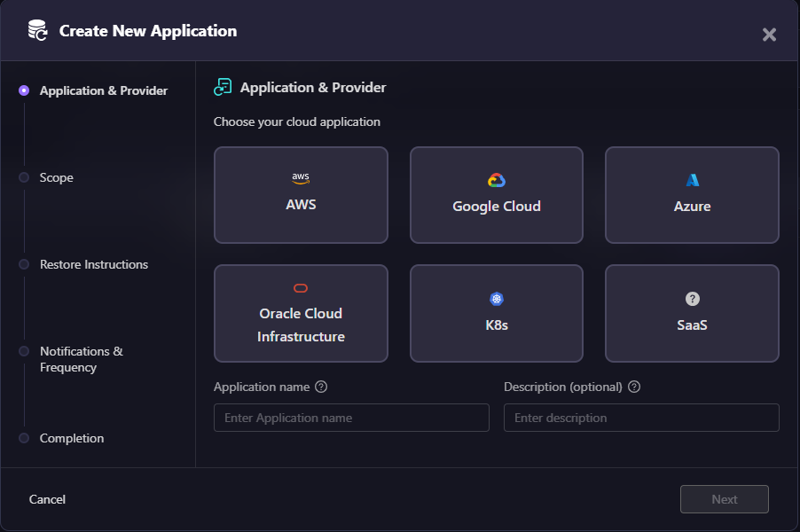
Task: Click the Application & Provider section icon
Action: point(223,87)
